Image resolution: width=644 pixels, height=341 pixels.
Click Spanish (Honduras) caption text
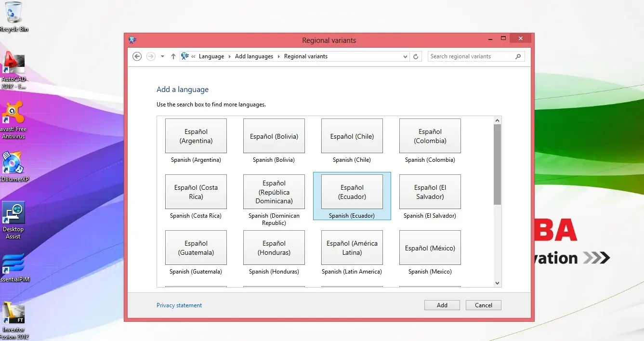tap(274, 272)
